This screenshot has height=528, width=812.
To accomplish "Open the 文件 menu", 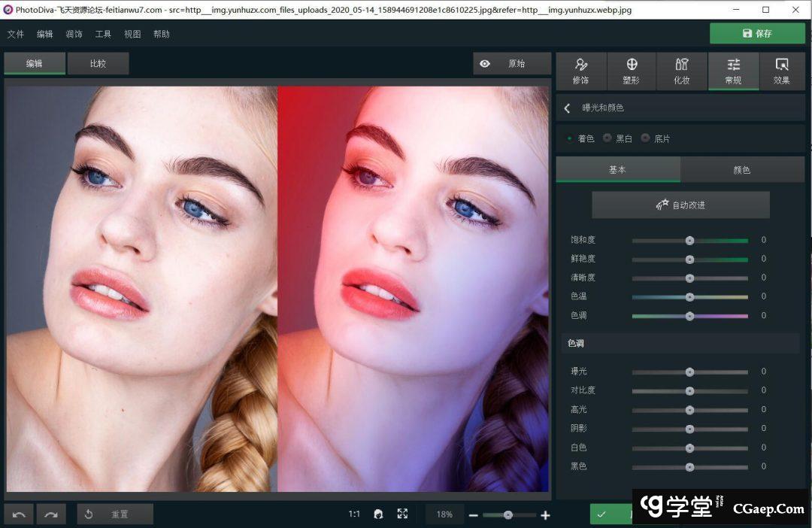I will pyautogui.click(x=15, y=34).
